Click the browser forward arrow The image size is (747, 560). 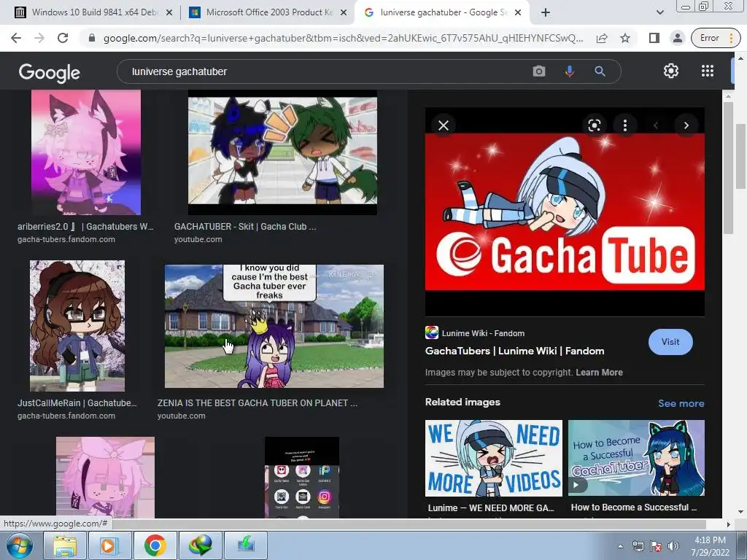pyautogui.click(x=39, y=38)
